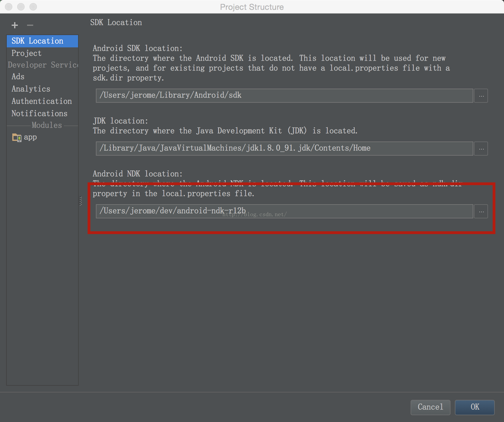Click the sidebar splitter drag handle
Screen dimensions: 504x422
[81, 201]
